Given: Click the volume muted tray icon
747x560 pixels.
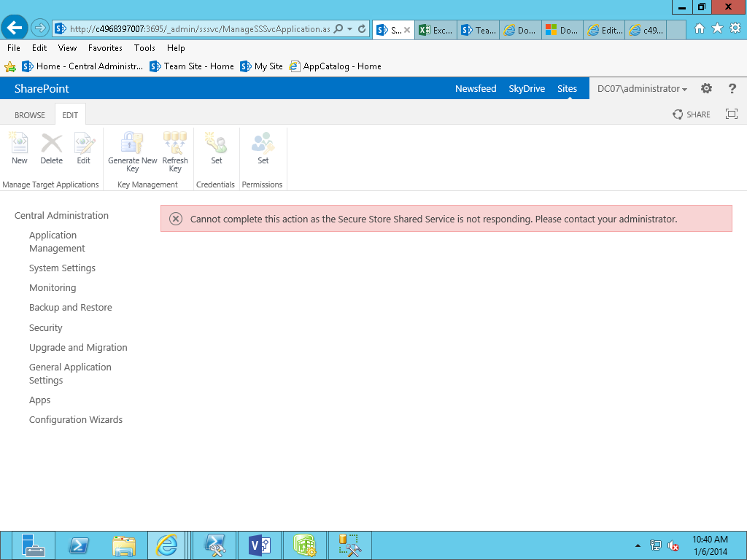Looking at the screenshot, I should click(x=673, y=545).
